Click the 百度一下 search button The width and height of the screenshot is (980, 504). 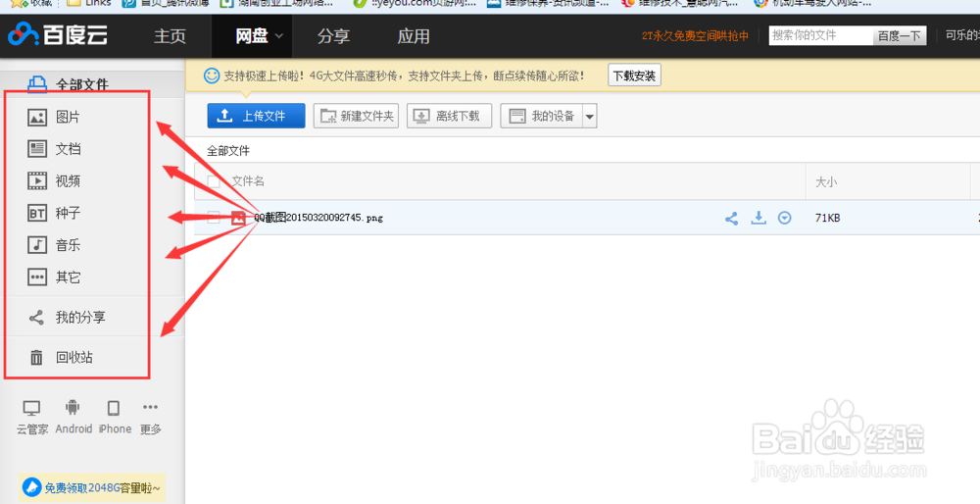(900, 36)
